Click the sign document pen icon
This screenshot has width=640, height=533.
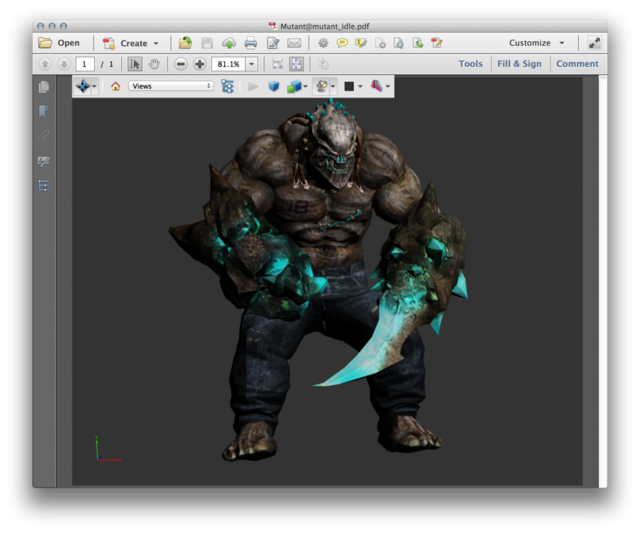(437, 43)
